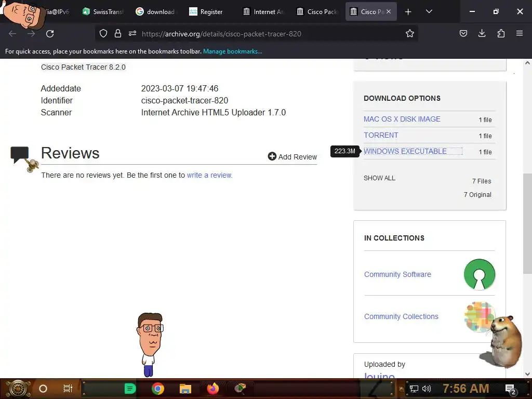
Task: Click the 7 Original file count
Action: [477, 194]
